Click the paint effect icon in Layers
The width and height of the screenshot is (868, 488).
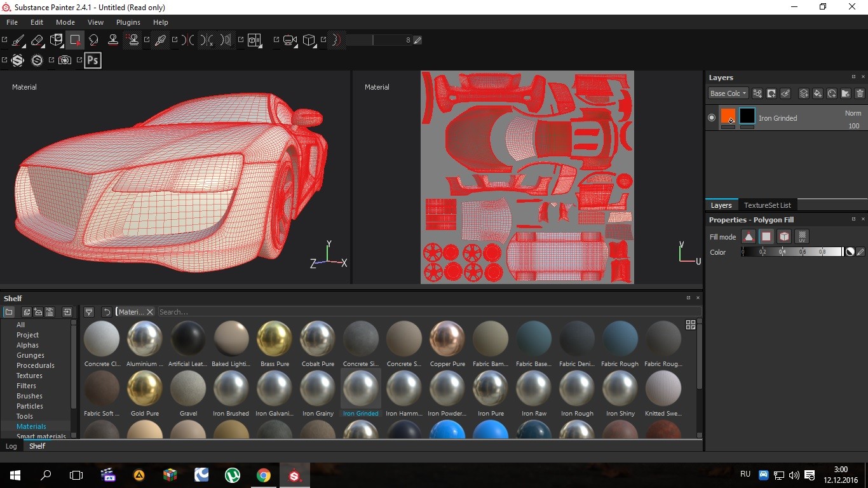point(785,93)
